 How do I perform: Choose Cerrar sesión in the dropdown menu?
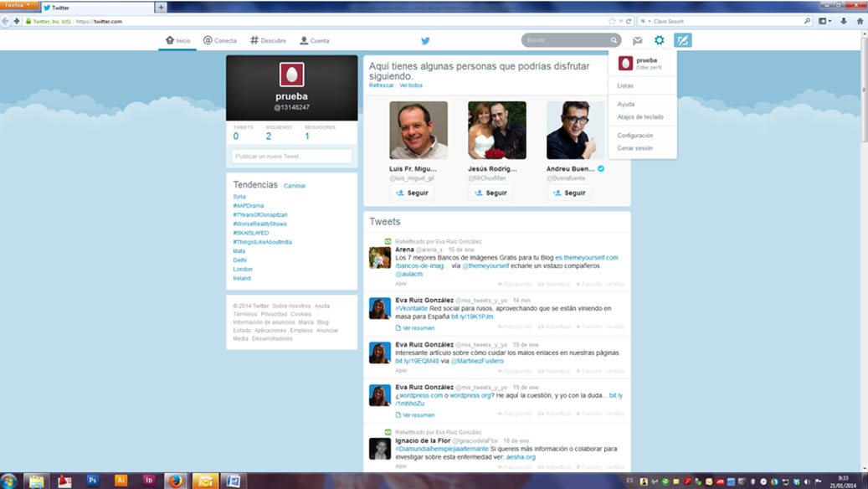click(x=634, y=148)
